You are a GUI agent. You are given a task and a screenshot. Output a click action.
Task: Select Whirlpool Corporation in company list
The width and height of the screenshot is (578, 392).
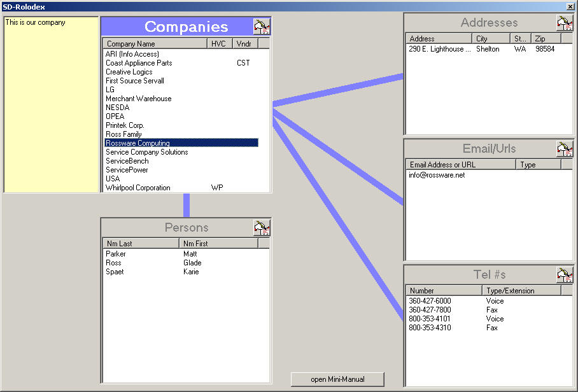pos(138,188)
